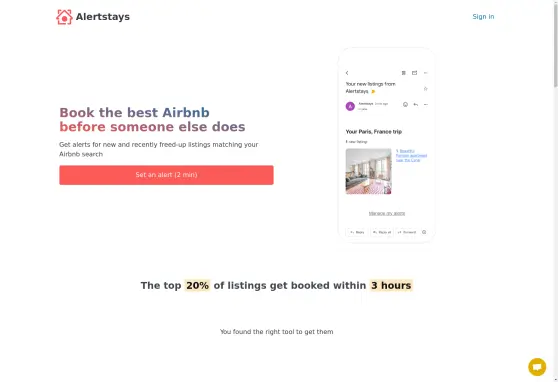Click the reply arrow icon beside sender
Viewport: 558px width, 382px height.
pyautogui.click(x=415, y=104)
